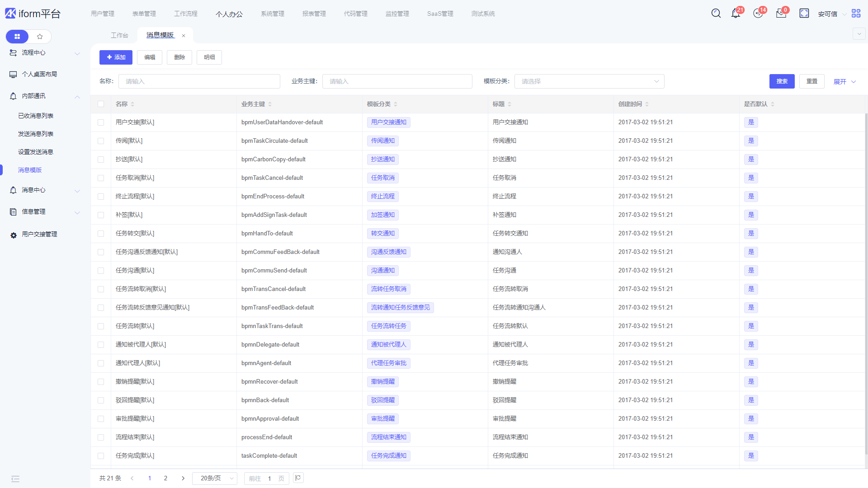
Task: Click the blue 搜索 button
Action: [x=782, y=81]
